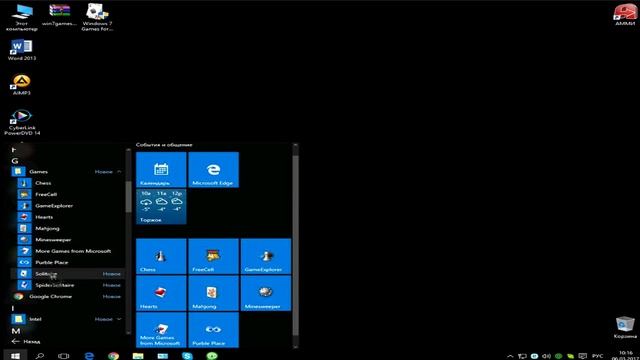Select Windows 7 Games For desktop icon

tap(97, 17)
